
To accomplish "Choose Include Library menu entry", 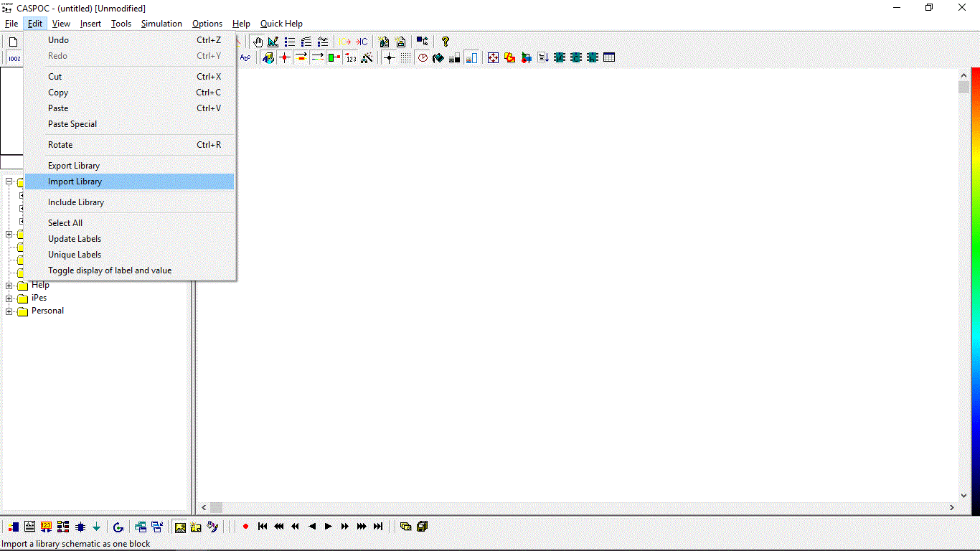I will pyautogui.click(x=129, y=202).
